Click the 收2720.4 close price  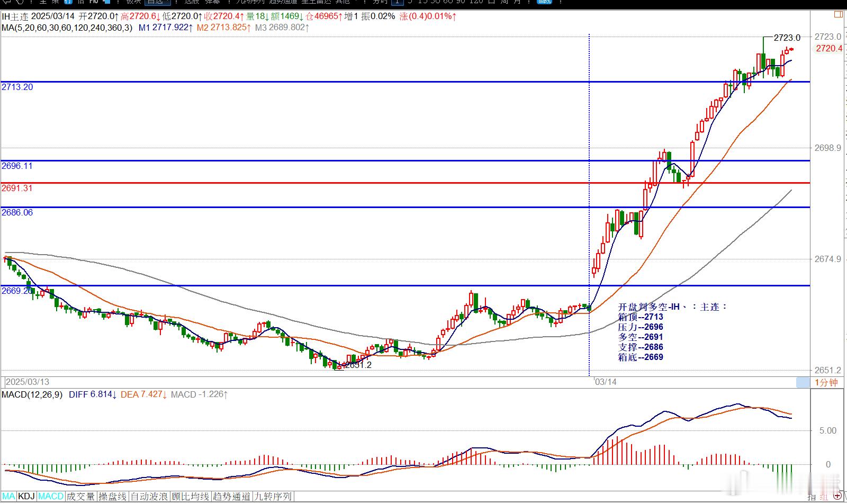pos(223,16)
